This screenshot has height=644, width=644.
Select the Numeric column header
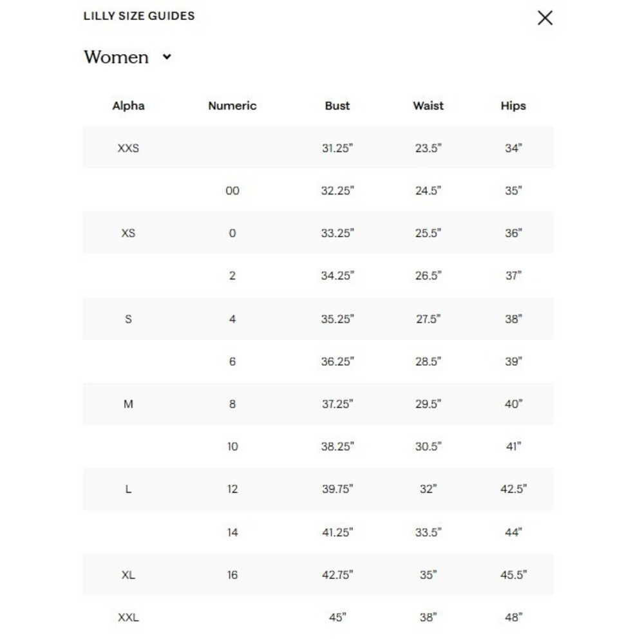click(232, 106)
